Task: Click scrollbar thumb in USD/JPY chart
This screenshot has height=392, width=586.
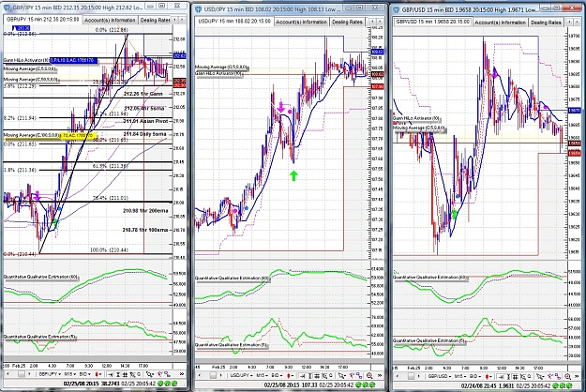Action: click(x=213, y=375)
